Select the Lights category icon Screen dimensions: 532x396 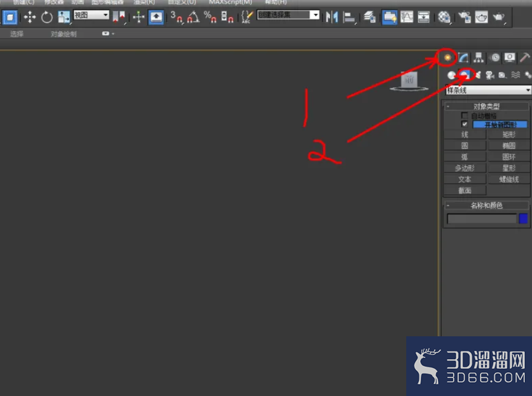tap(478, 75)
